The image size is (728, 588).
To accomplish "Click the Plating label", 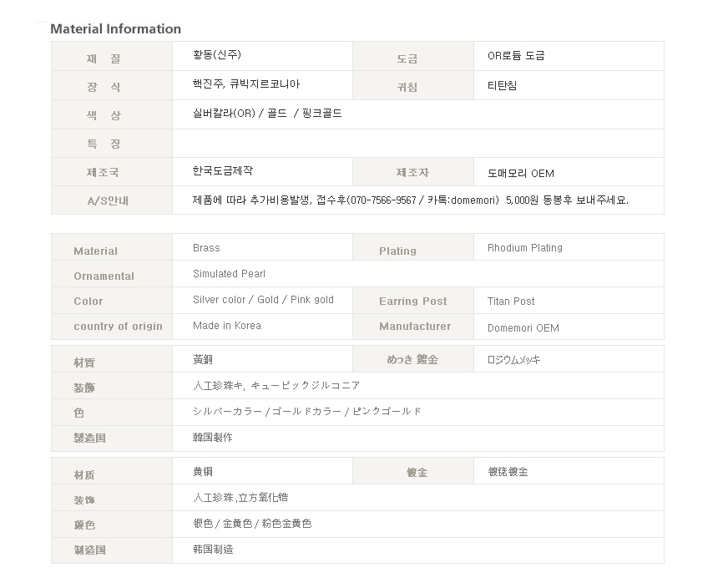I will click(397, 251).
